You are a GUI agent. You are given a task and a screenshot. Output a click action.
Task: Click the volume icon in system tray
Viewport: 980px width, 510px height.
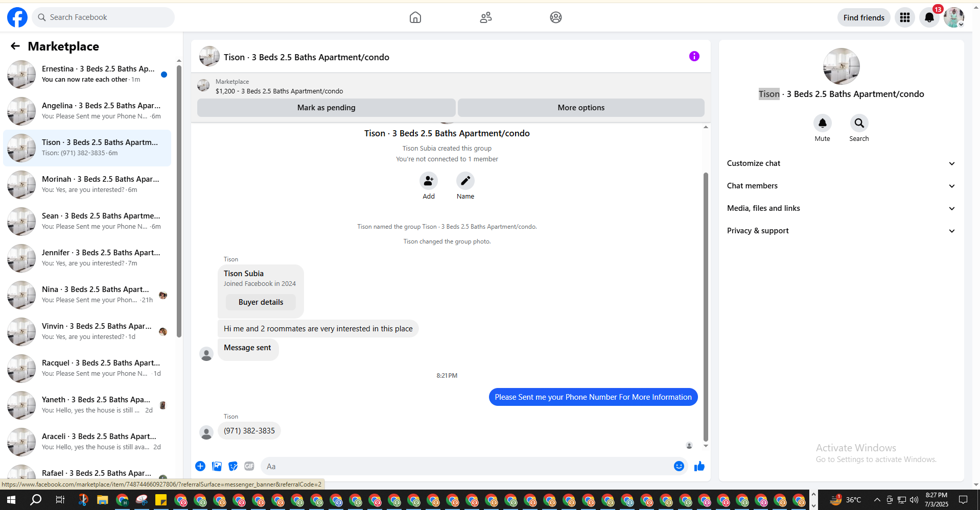coord(914,500)
